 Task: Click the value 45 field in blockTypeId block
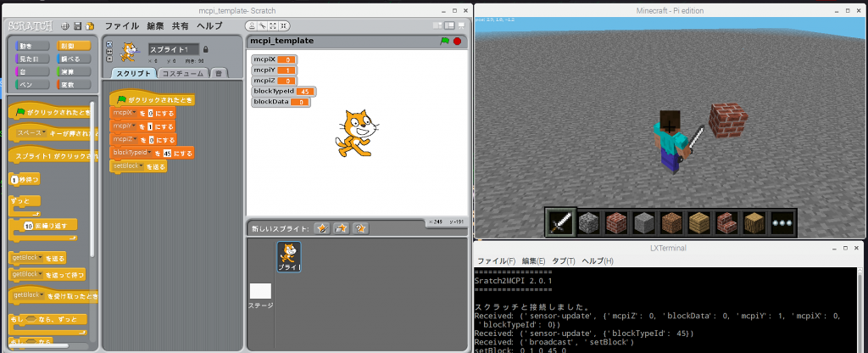coord(167,153)
